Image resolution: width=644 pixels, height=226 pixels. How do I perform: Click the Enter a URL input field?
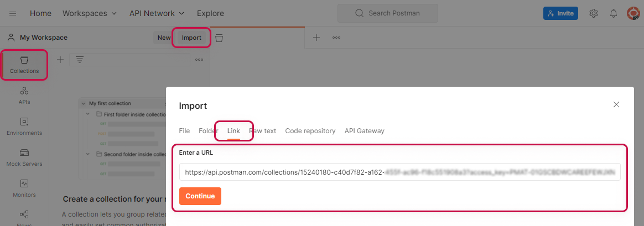(x=399, y=172)
